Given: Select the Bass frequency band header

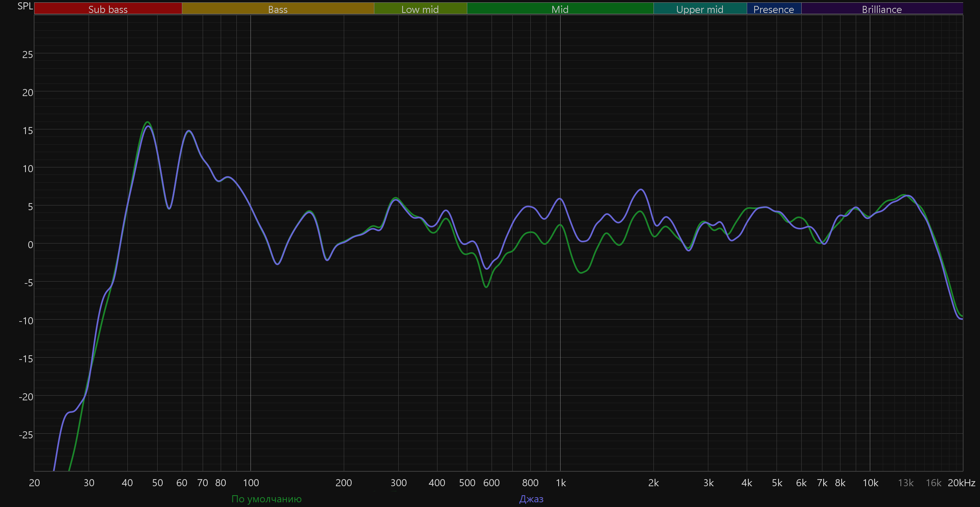Looking at the screenshot, I should click(x=278, y=9).
